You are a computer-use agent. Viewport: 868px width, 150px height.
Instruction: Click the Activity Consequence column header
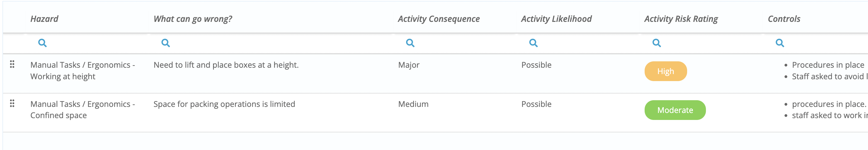tap(439, 19)
